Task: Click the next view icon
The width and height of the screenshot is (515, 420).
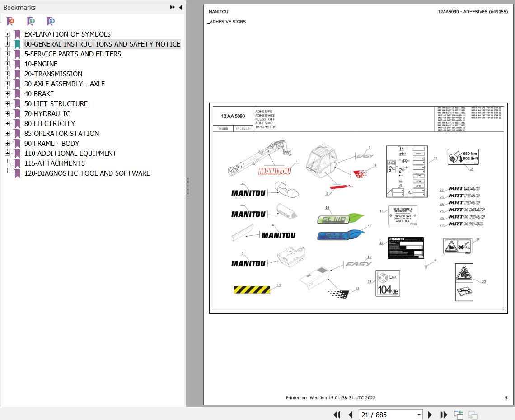Action: click(x=473, y=415)
